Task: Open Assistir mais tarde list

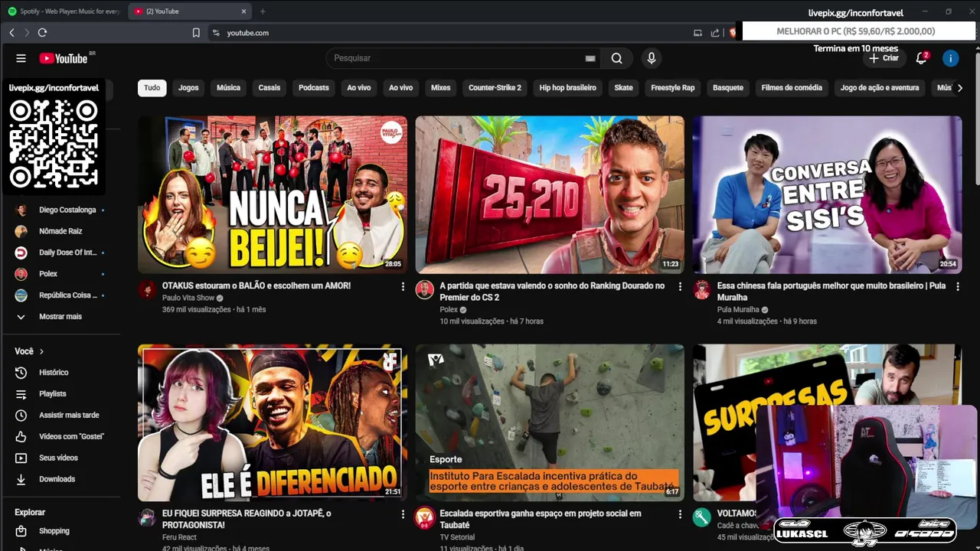Action: [69, 415]
